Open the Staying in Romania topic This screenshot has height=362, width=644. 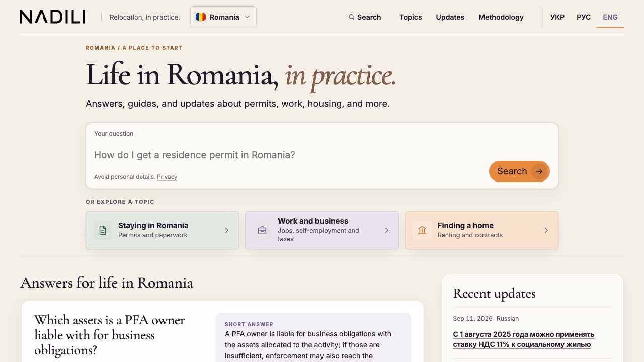pyautogui.click(x=162, y=230)
